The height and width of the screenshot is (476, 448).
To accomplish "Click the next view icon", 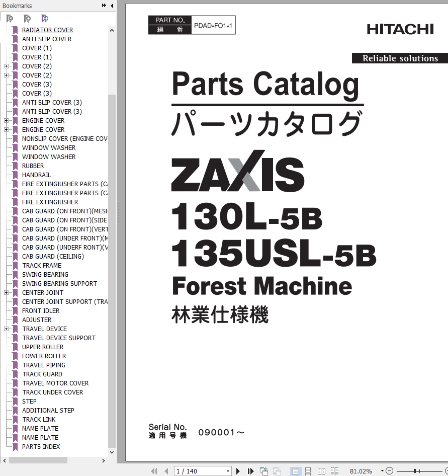I will tap(277, 471).
